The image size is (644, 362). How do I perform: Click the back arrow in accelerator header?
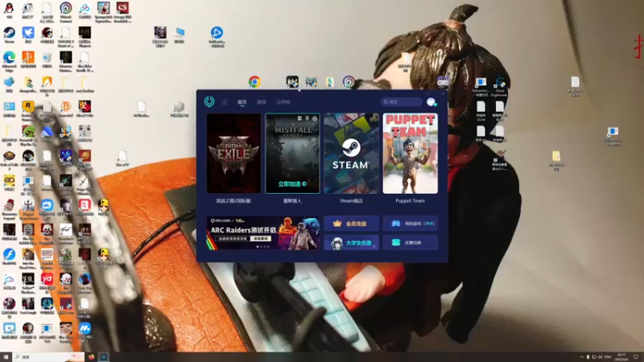pyautogui.click(x=225, y=102)
